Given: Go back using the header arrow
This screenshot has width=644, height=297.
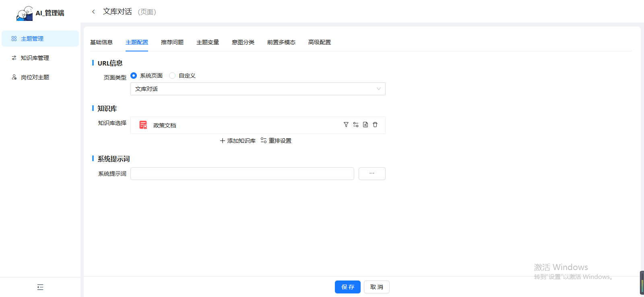Looking at the screenshot, I should tap(93, 12).
